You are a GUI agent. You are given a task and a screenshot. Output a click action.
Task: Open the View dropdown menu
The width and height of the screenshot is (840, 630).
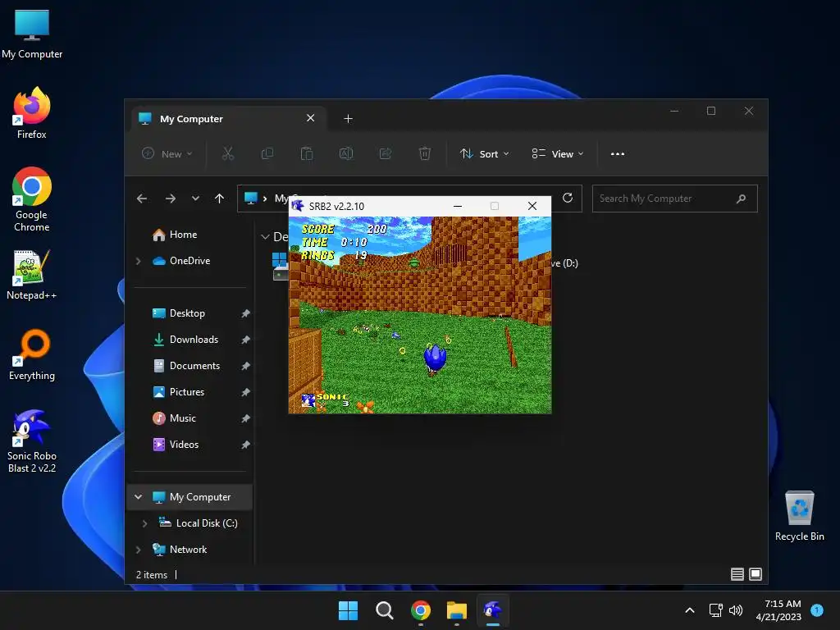558,153
